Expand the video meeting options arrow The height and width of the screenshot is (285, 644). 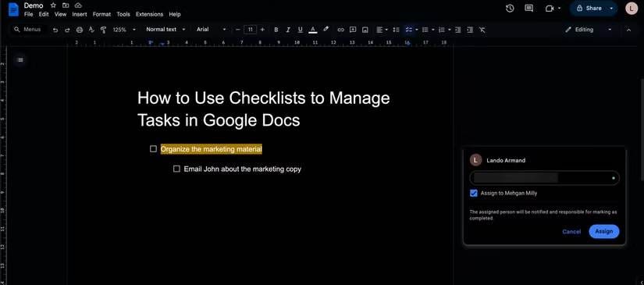click(559, 9)
